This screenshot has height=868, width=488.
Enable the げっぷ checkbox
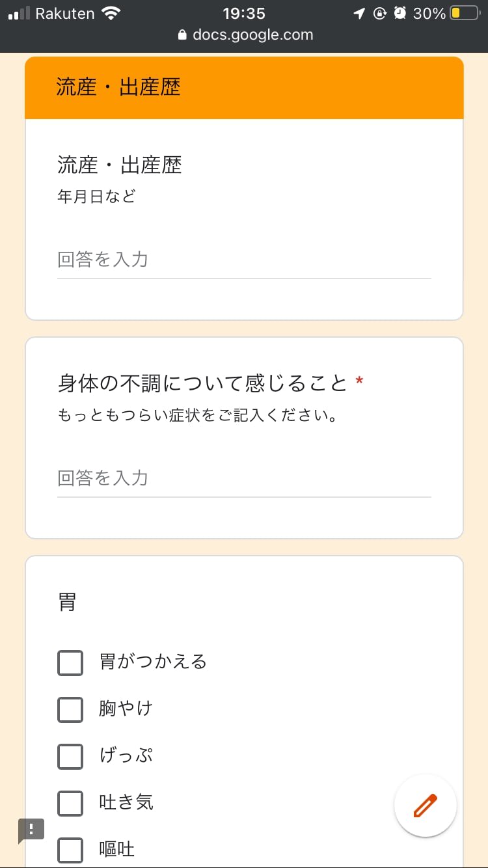pyautogui.click(x=70, y=756)
